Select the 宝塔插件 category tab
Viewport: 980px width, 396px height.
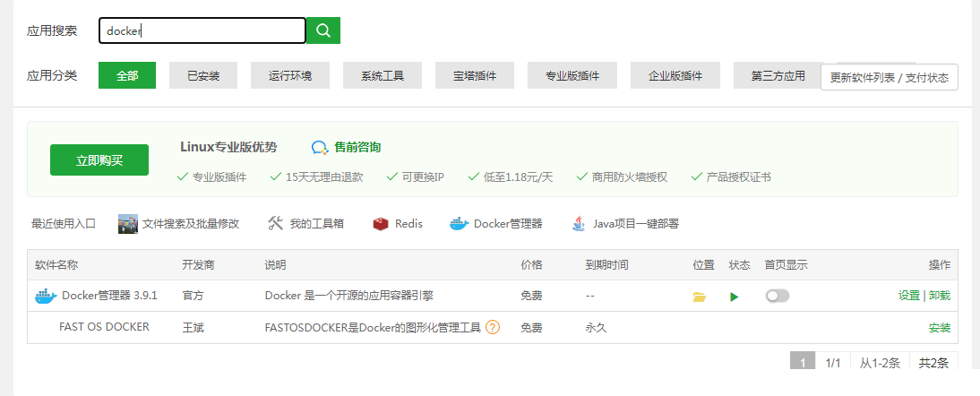[x=475, y=75]
